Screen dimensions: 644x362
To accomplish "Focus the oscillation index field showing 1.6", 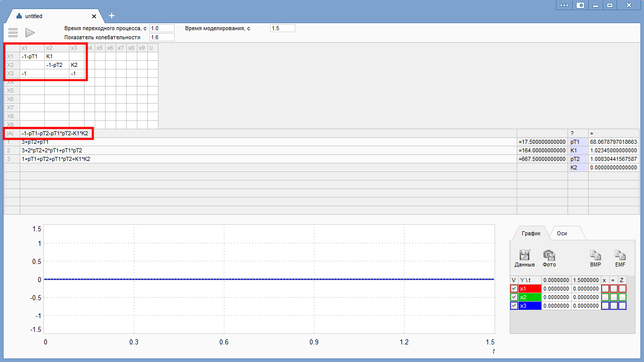I will 162,37.
